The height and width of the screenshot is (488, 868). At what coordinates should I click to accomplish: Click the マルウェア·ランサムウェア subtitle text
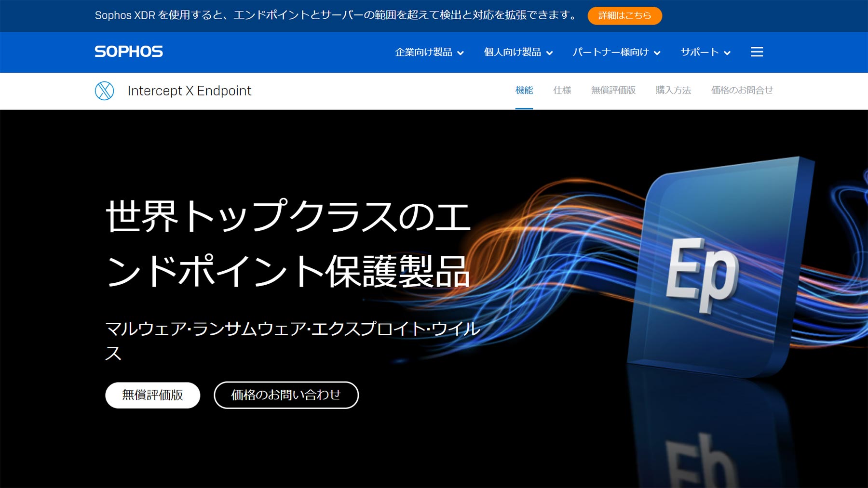pyautogui.click(x=293, y=341)
